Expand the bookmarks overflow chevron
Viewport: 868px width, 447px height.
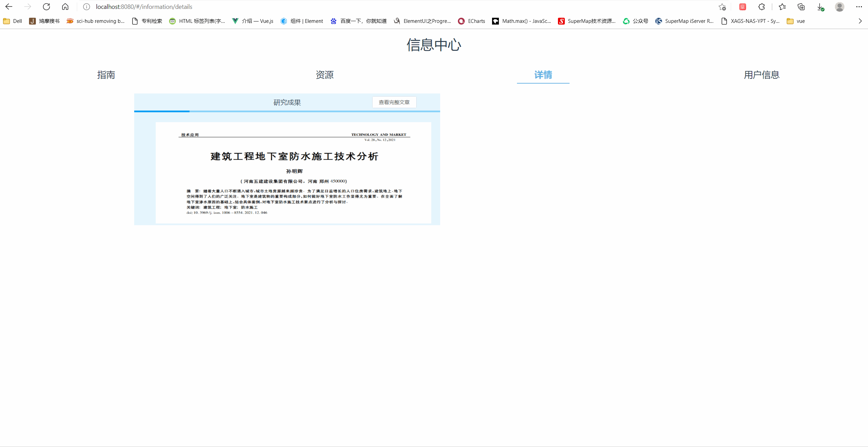coord(860,21)
